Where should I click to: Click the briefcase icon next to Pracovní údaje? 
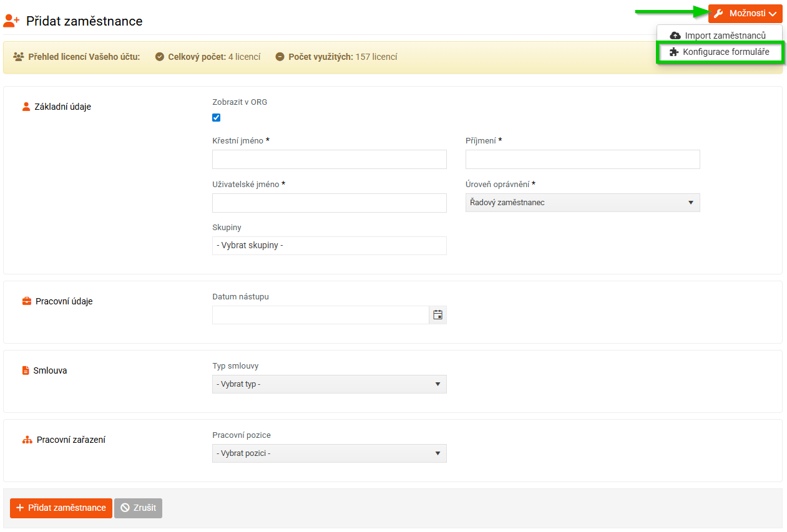click(x=27, y=301)
